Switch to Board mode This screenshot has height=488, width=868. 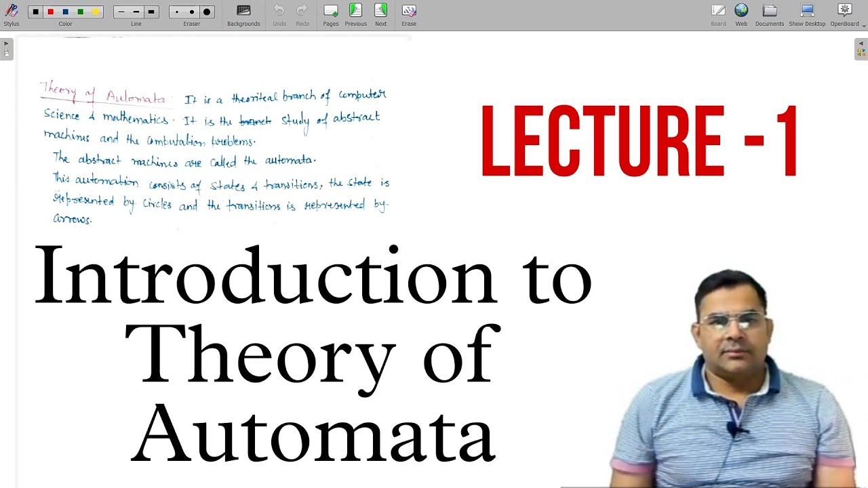(x=718, y=14)
